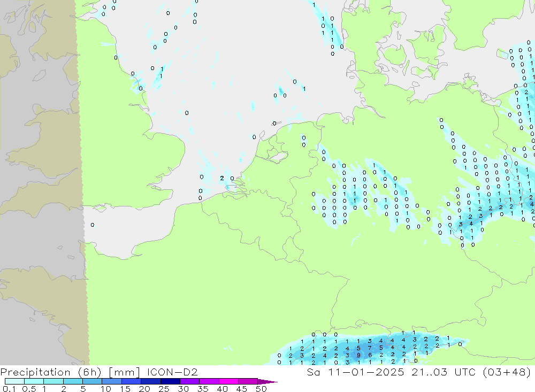Click the 10–15 mm blue legend swatch
Screen dimensions: 535x392
click(x=112, y=381)
